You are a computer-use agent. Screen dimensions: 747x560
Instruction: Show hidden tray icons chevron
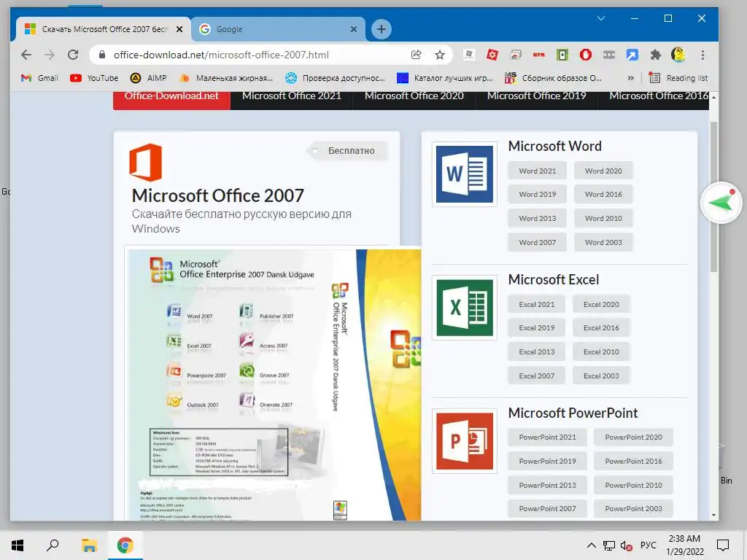point(591,545)
